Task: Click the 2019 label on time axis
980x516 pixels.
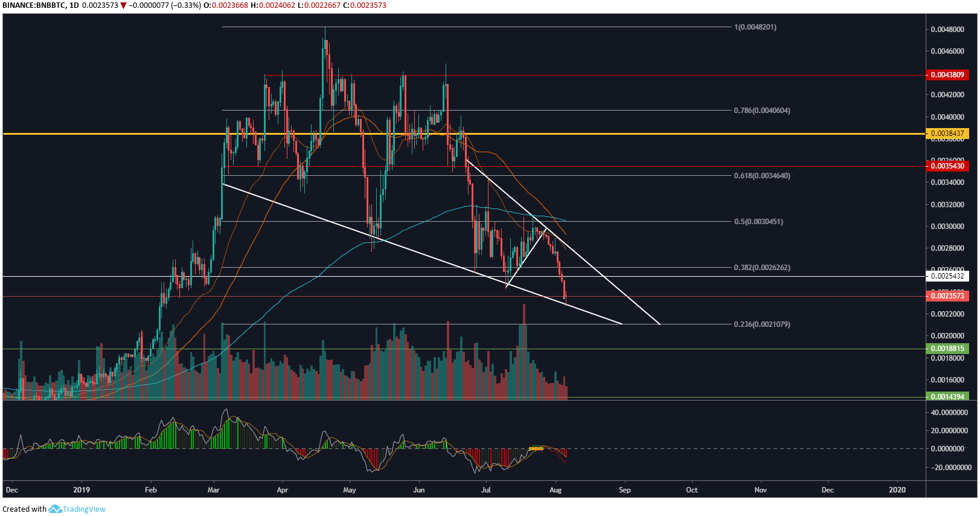Action: point(81,490)
